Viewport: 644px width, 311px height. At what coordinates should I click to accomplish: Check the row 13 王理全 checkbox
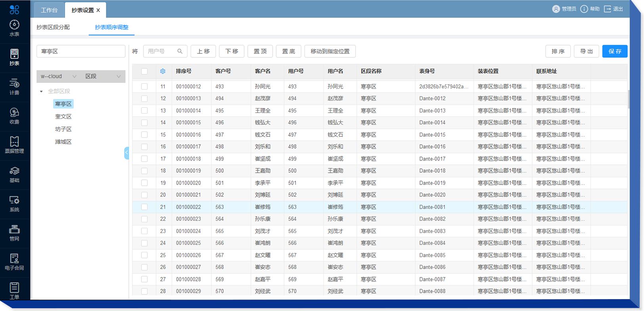point(144,111)
